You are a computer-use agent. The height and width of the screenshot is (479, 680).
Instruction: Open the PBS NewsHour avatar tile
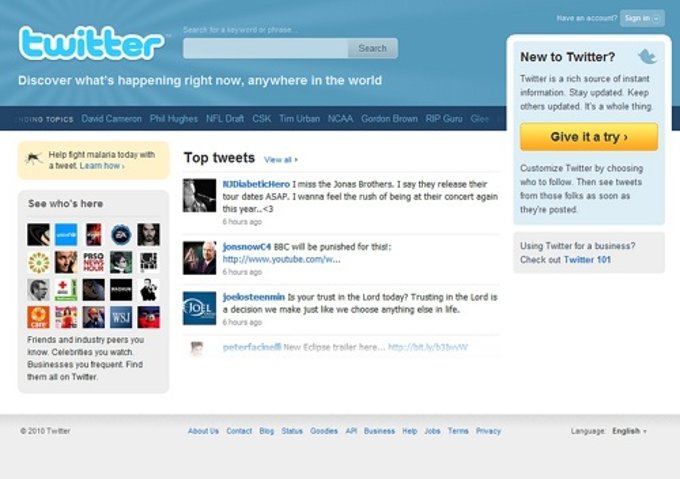pos(94,262)
